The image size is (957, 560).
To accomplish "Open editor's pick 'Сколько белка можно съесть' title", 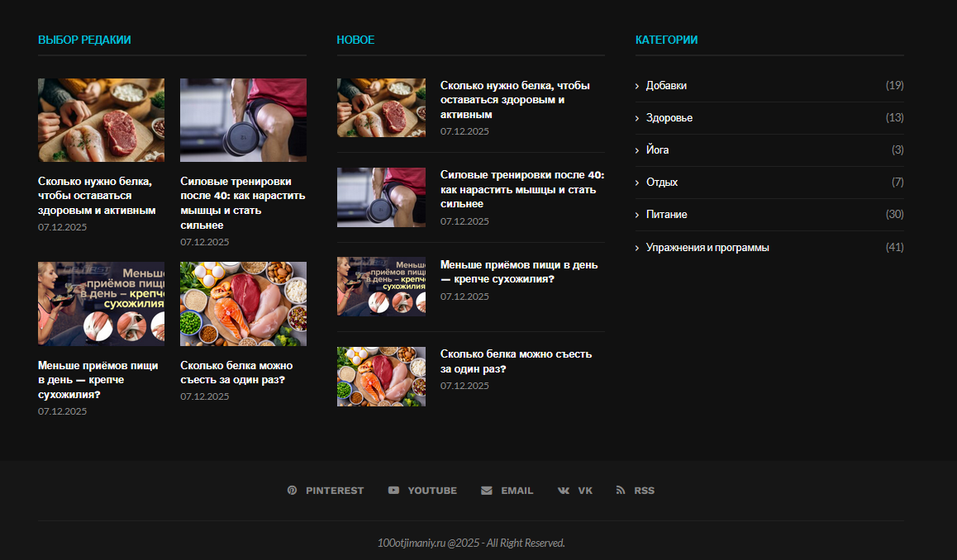I will pyautogui.click(x=236, y=373).
